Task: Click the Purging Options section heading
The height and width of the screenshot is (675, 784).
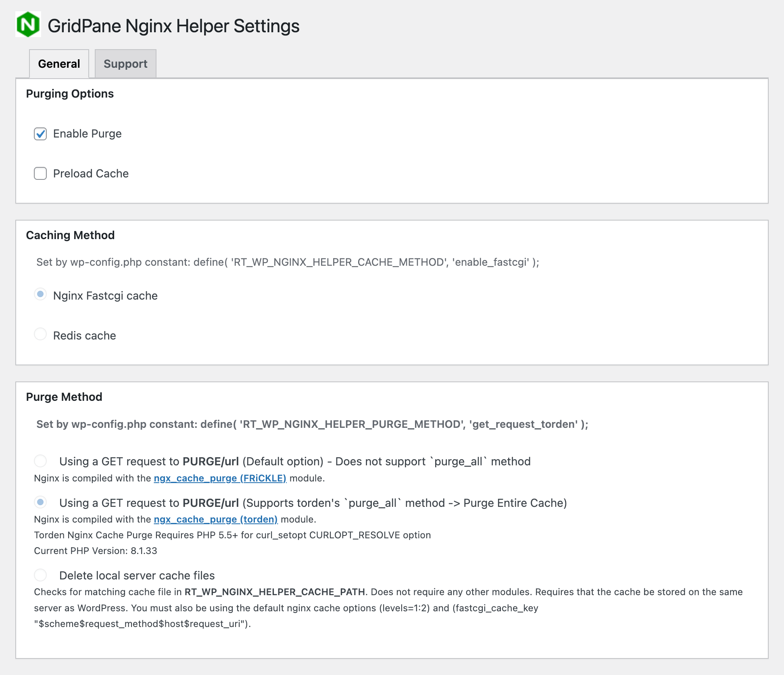Action: click(70, 94)
